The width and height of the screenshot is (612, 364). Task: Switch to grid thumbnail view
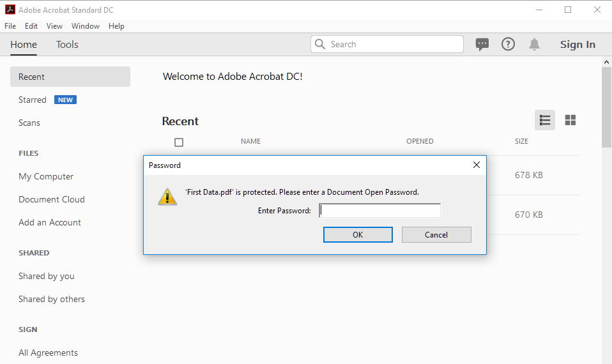coord(570,120)
